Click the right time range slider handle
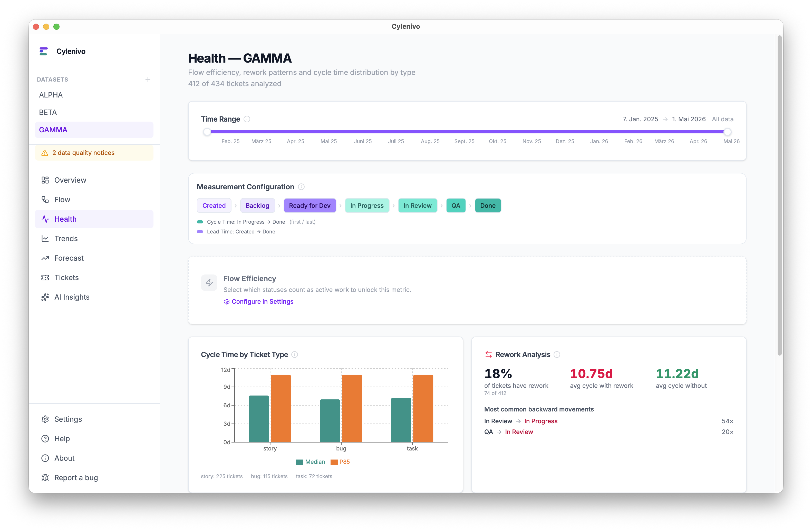The height and width of the screenshot is (531, 812). 727,132
